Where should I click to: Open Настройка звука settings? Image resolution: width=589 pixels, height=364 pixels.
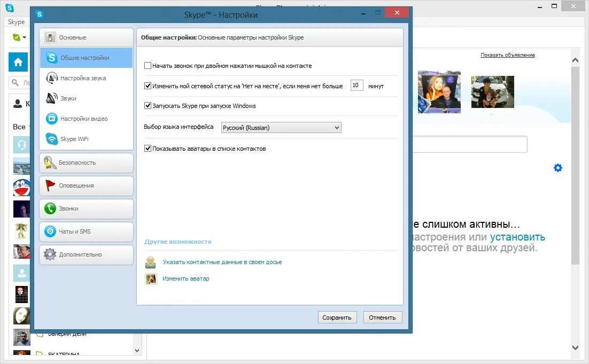86,78
